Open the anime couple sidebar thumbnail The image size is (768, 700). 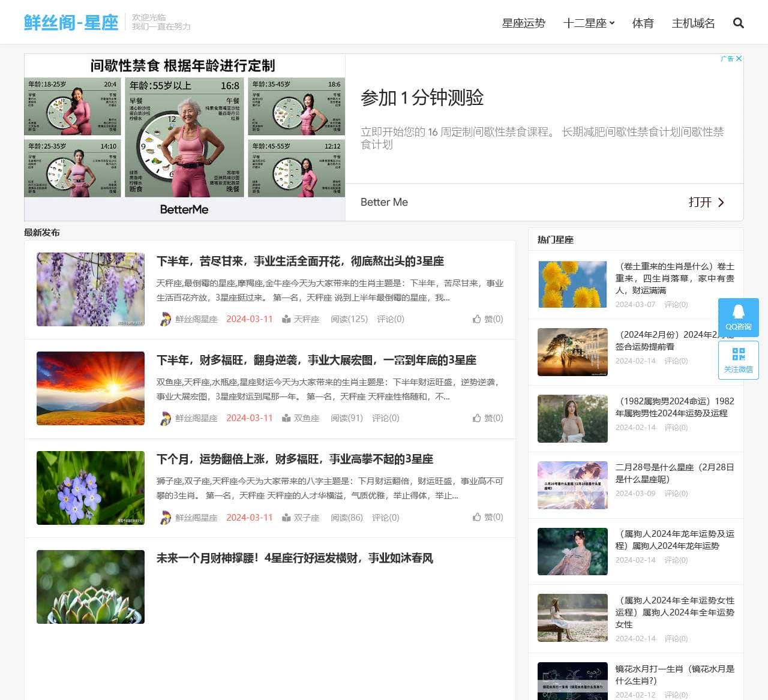[x=572, y=485]
